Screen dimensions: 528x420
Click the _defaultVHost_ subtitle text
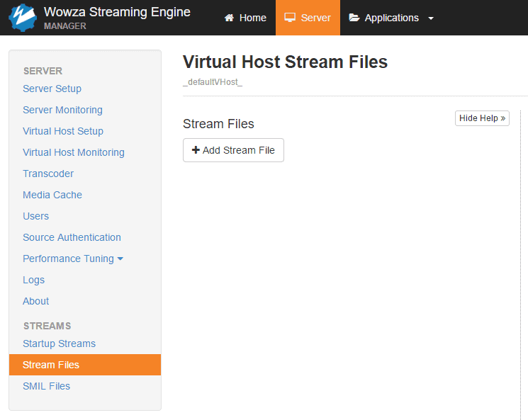pos(213,82)
